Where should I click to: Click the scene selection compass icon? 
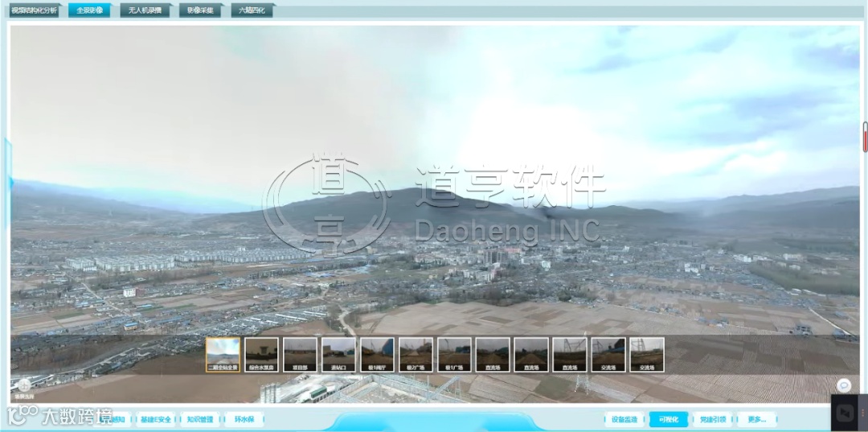coord(24,385)
